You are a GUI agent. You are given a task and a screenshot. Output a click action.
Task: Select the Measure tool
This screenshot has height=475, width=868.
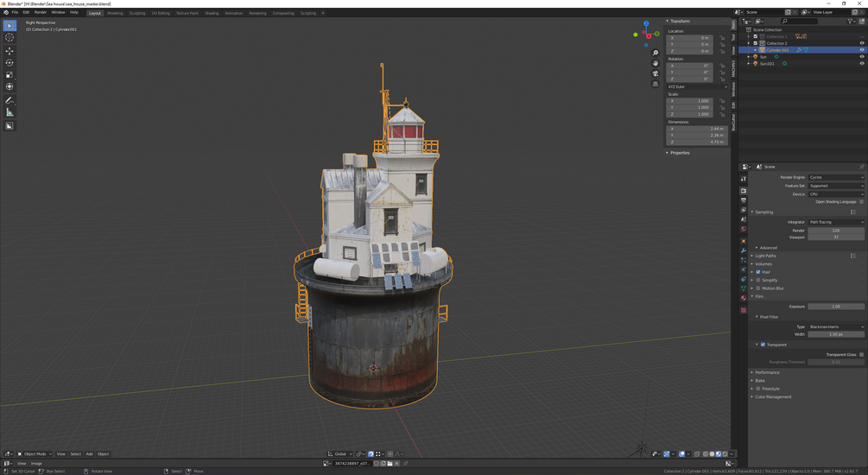click(10, 112)
